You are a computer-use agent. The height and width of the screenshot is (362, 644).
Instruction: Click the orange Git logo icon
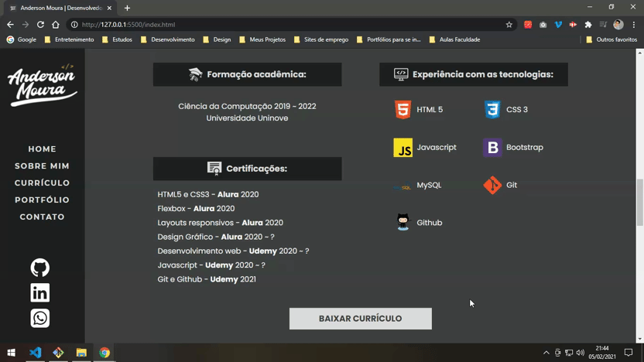pos(492,185)
